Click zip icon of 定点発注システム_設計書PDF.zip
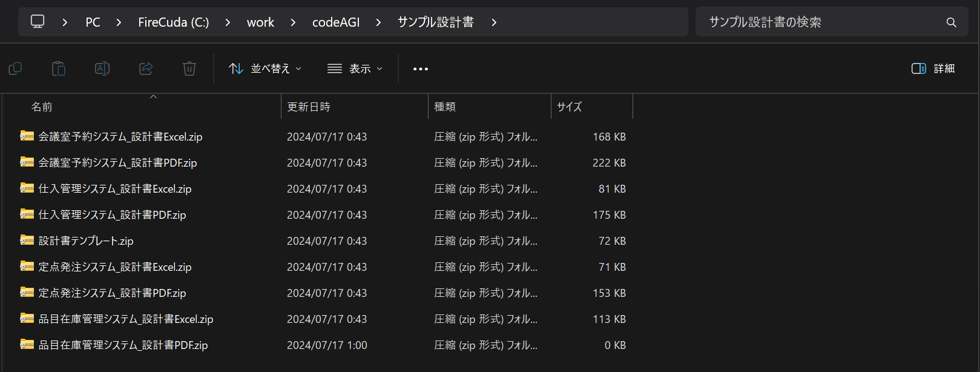 (x=27, y=292)
